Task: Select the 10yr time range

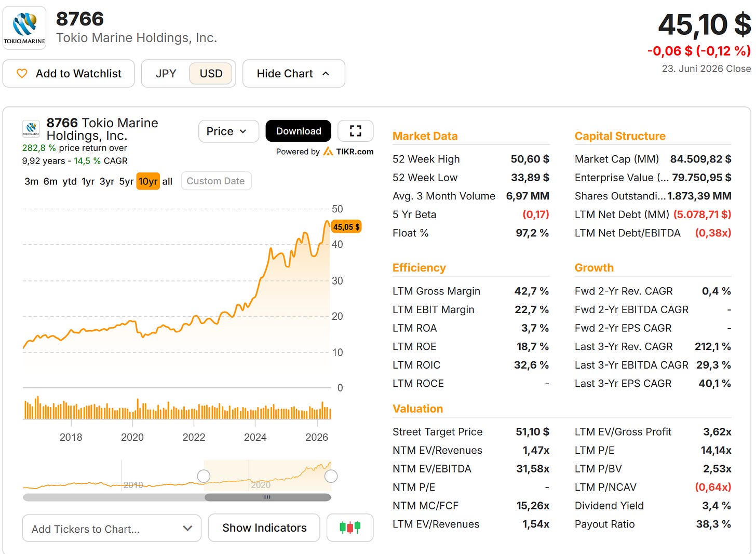Action: coord(148,181)
